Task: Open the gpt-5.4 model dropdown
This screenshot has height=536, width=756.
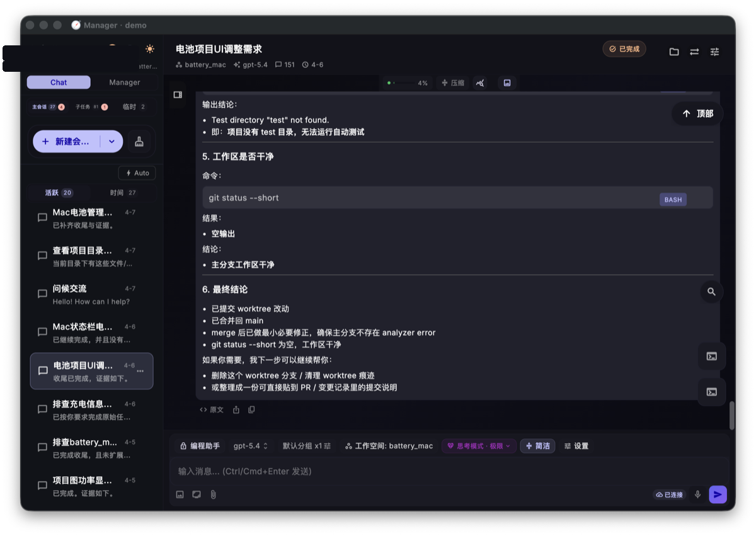Action: [251, 446]
